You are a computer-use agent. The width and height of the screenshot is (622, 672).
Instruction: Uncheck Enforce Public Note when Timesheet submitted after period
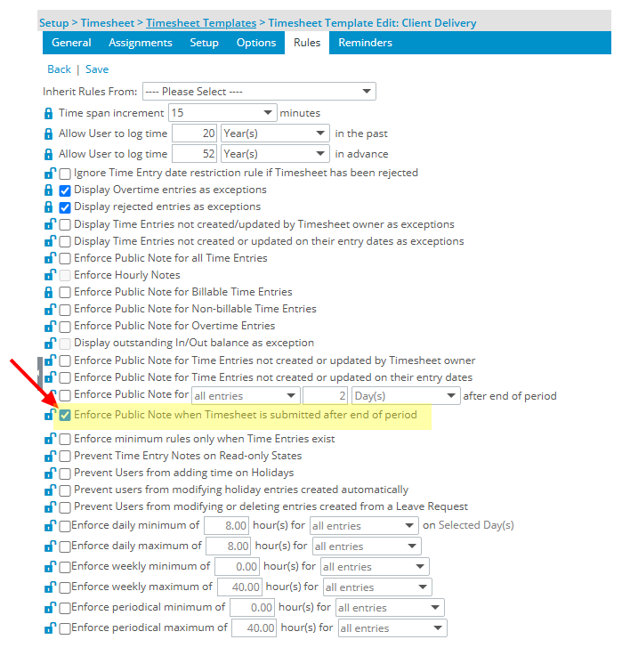click(65, 416)
